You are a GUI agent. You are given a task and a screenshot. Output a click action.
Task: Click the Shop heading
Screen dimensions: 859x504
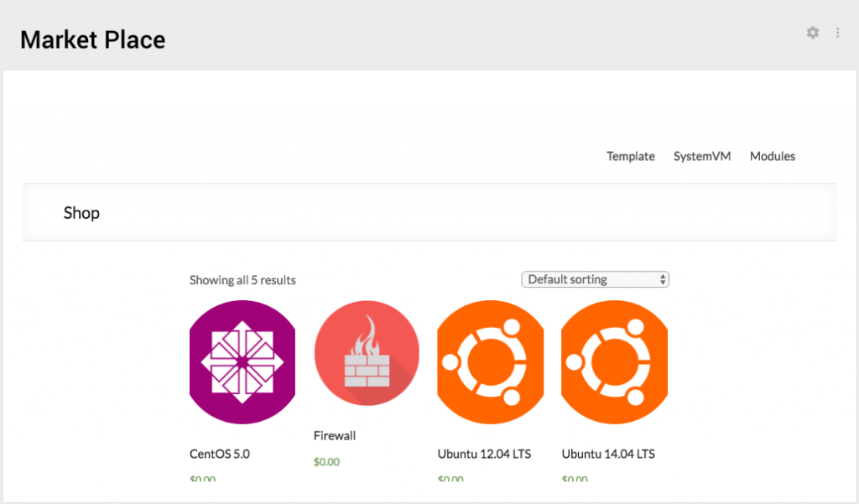point(81,213)
